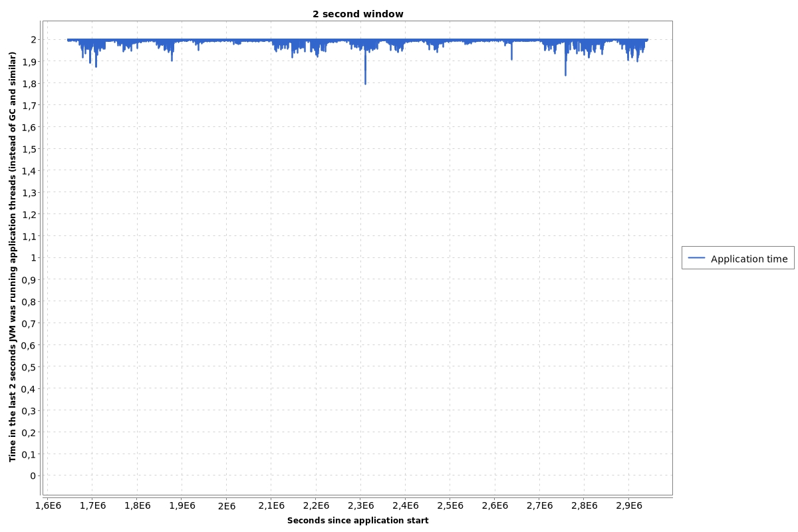Click the y-axis tick label '1,7'
Viewport: 798px width, 532px height.
[x=30, y=105]
